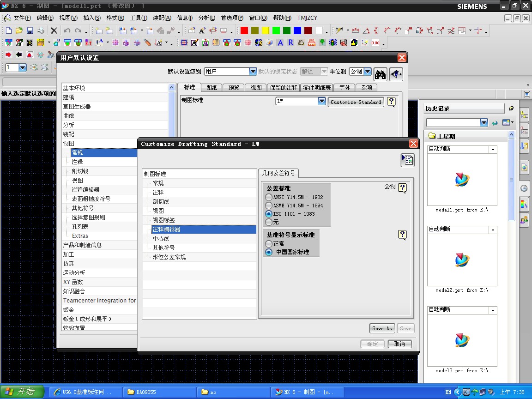Open the 帮助(H) menu

click(x=282, y=18)
